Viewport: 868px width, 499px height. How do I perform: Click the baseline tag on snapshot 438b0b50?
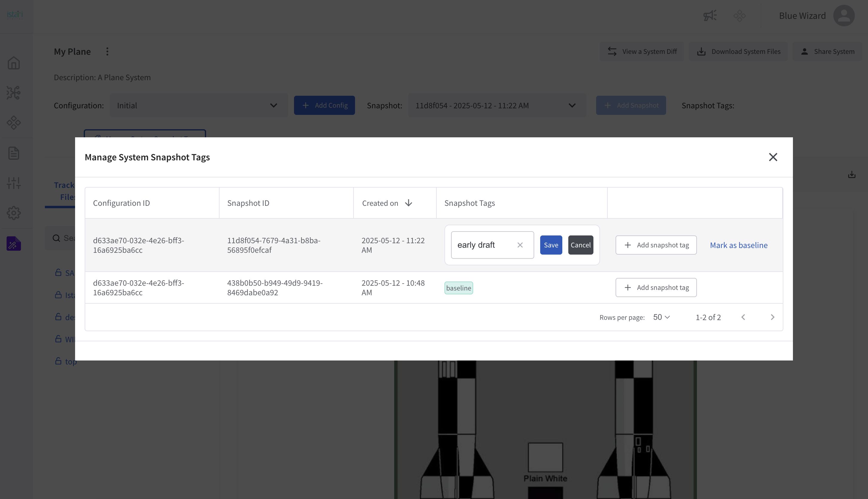tap(458, 288)
